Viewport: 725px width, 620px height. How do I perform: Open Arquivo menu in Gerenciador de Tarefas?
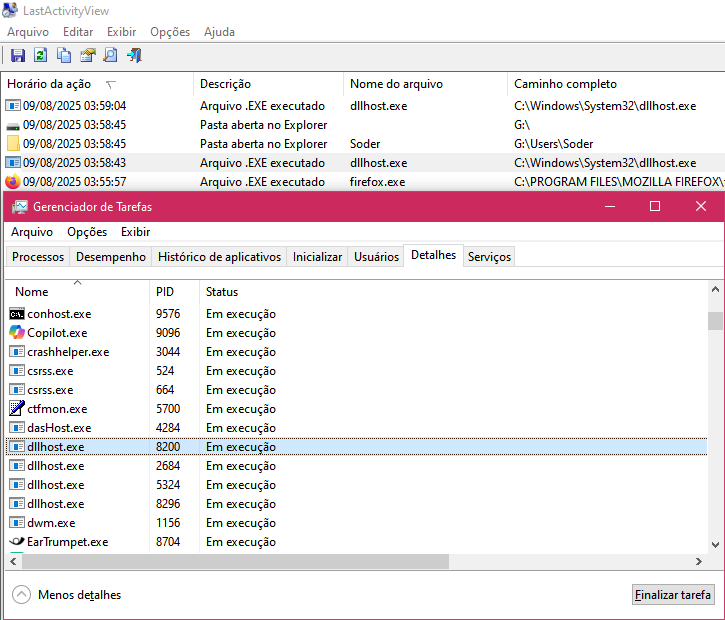click(x=32, y=232)
